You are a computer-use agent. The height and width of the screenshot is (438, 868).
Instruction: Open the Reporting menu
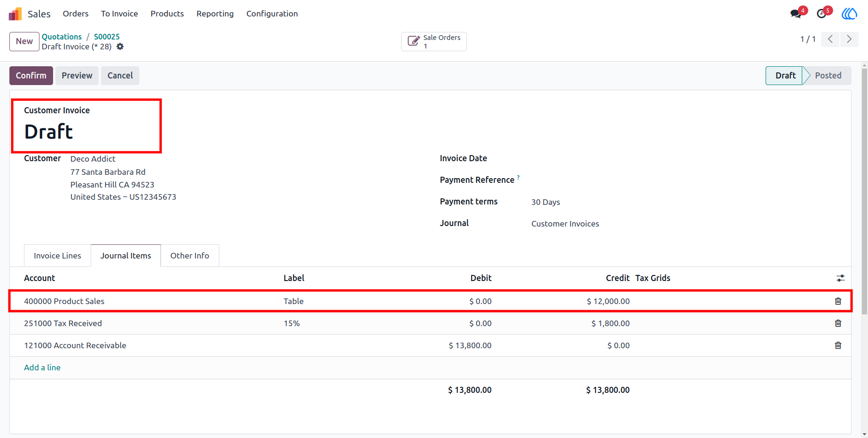[215, 14]
